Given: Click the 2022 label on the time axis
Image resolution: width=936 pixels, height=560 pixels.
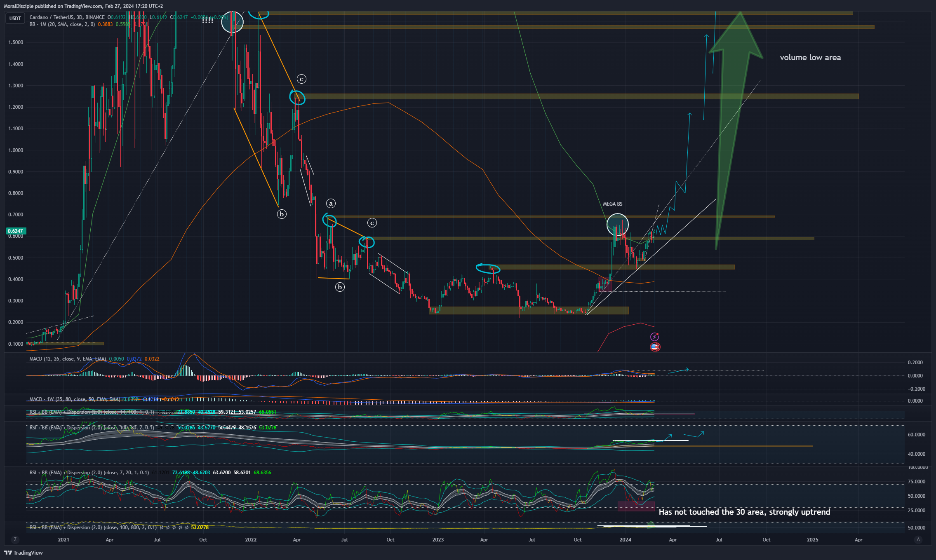Looking at the screenshot, I should tap(251, 540).
